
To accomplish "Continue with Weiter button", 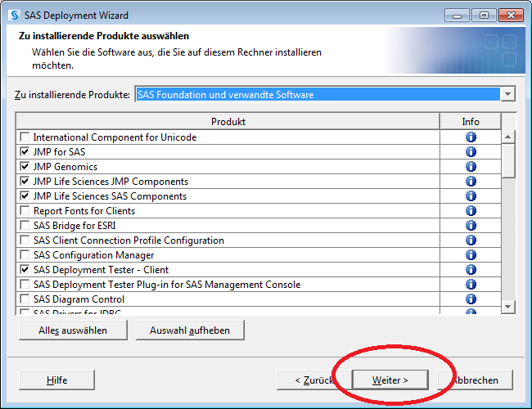I will (390, 380).
